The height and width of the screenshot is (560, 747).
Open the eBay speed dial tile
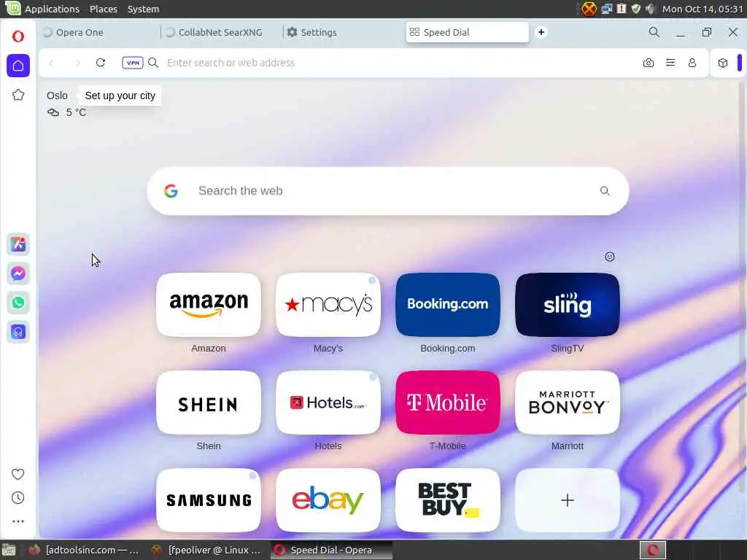tap(328, 500)
